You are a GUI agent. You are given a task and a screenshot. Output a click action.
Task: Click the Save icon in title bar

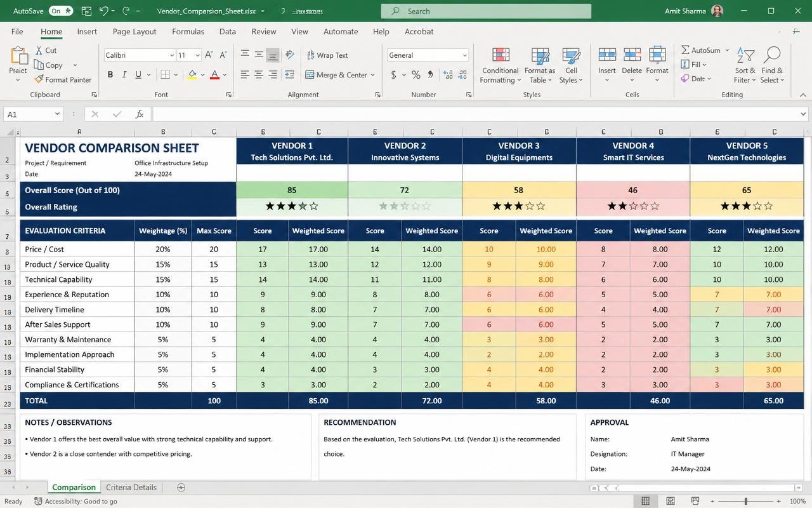[86, 11]
